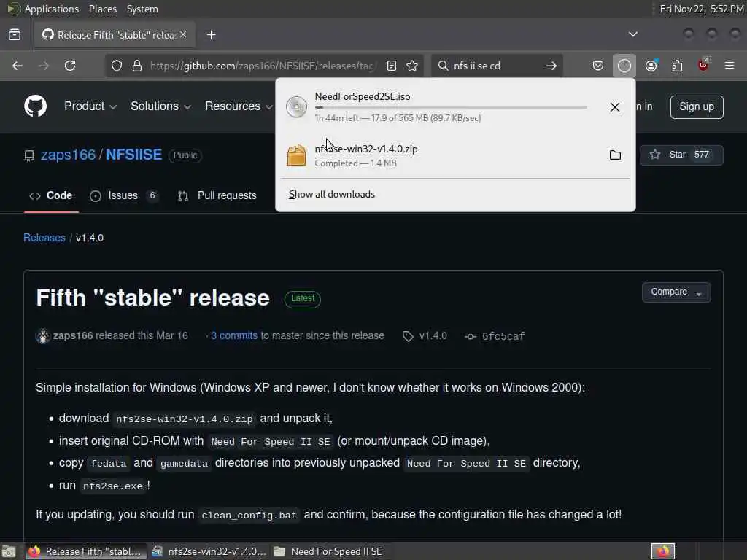Switch to nfs2se-win32-v1.4.0 taskbar window

[208, 551]
